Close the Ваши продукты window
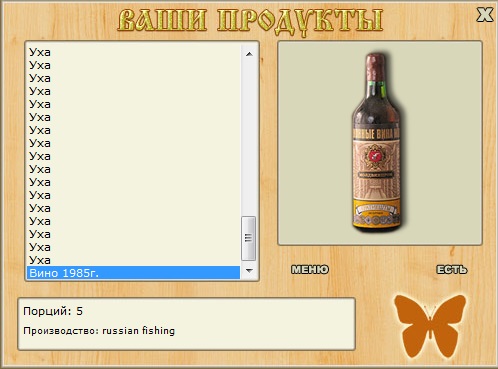498x369 pixels. click(484, 15)
